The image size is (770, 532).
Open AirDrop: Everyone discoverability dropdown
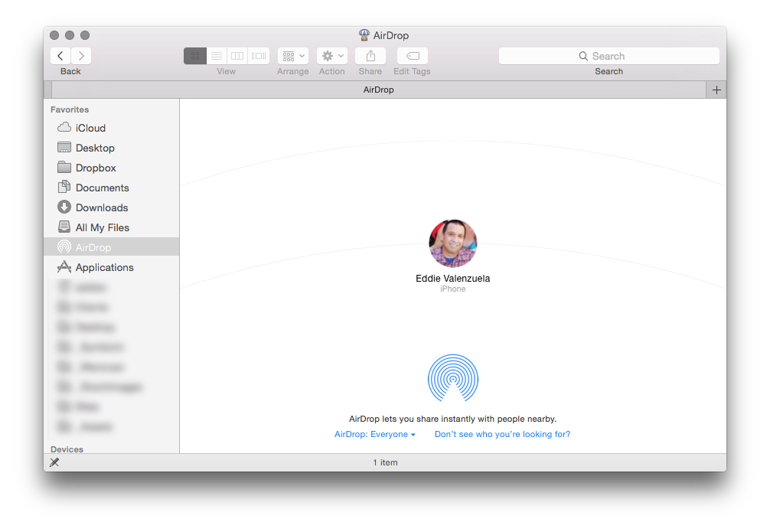tap(375, 434)
